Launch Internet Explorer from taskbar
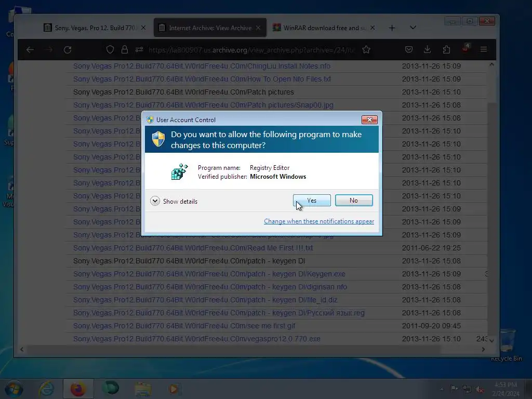This screenshot has height=399, width=532. point(46,389)
